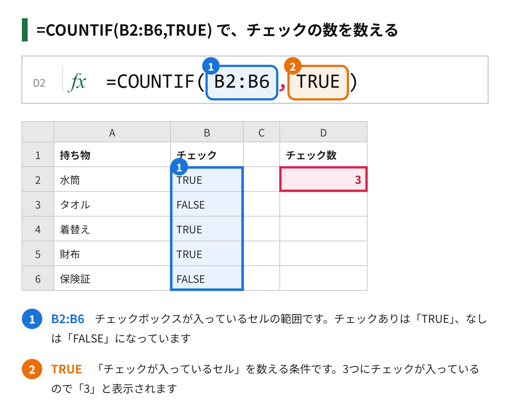This screenshot has height=420, width=510.
Task: Click the 財布 cell
Action: click(112, 254)
